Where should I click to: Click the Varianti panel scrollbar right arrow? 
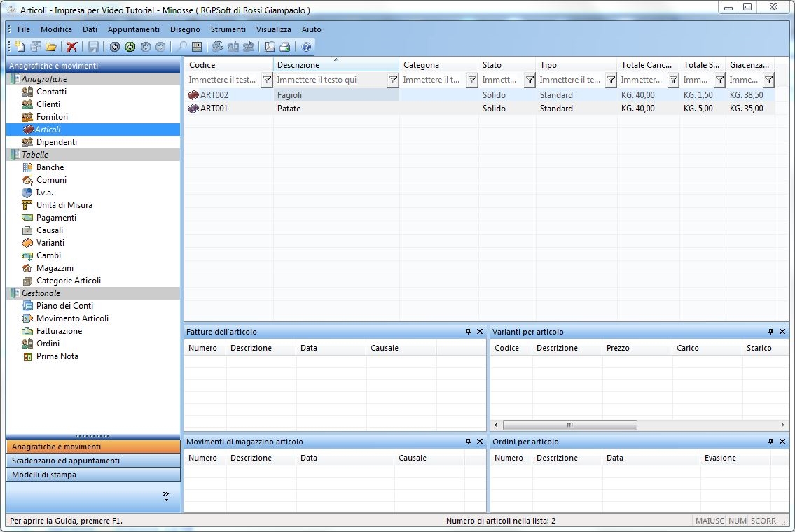[x=782, y=425]
